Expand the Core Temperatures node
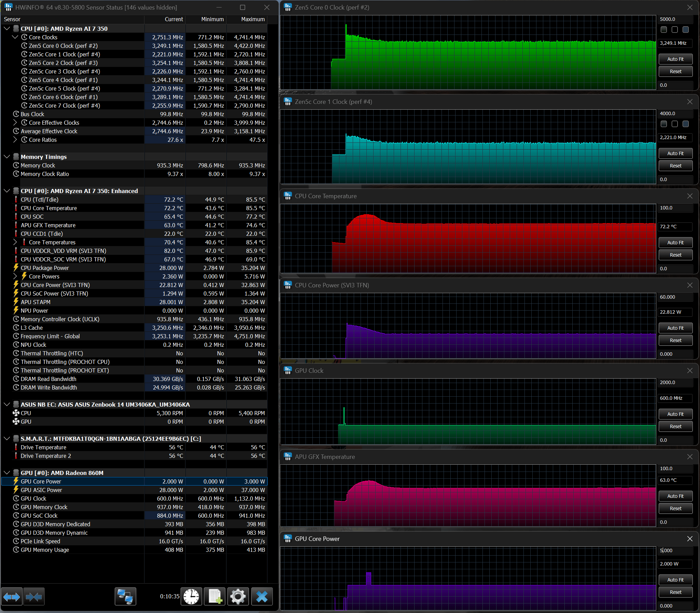Screen dimensions: 700x613 tap(15, 242)
